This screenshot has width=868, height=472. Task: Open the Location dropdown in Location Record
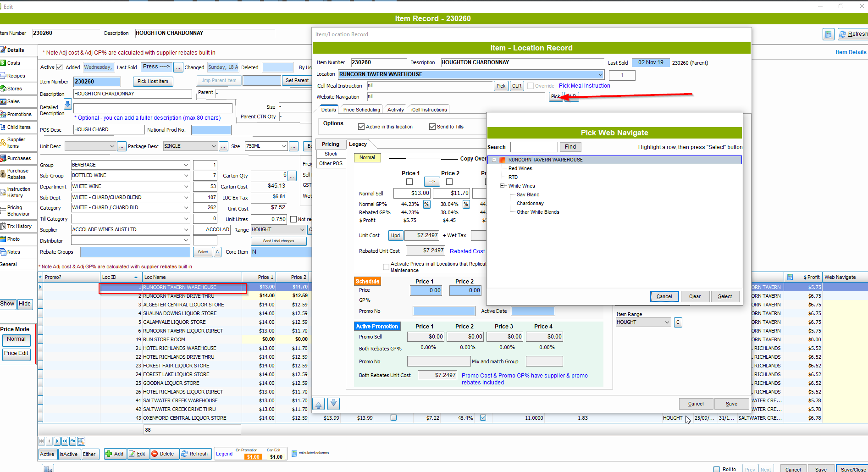tap(600, 74)
